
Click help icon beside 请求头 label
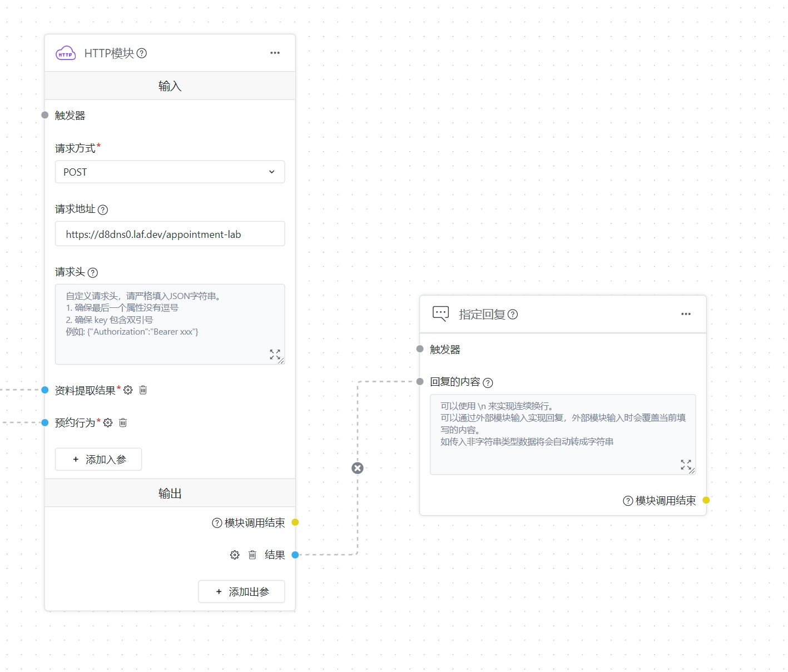point(93,272)
